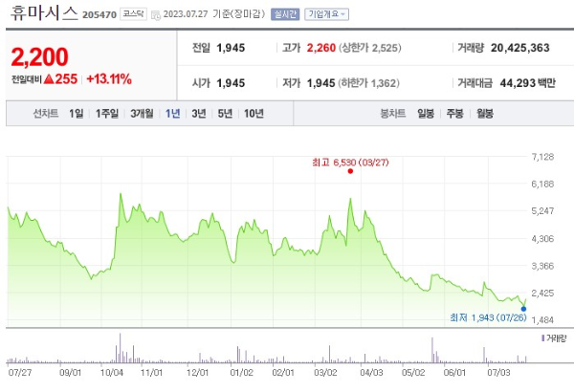Viewport: 574px width, 392px height.
Task: Click the calendar icon before the date
Action: click(156, 15)
